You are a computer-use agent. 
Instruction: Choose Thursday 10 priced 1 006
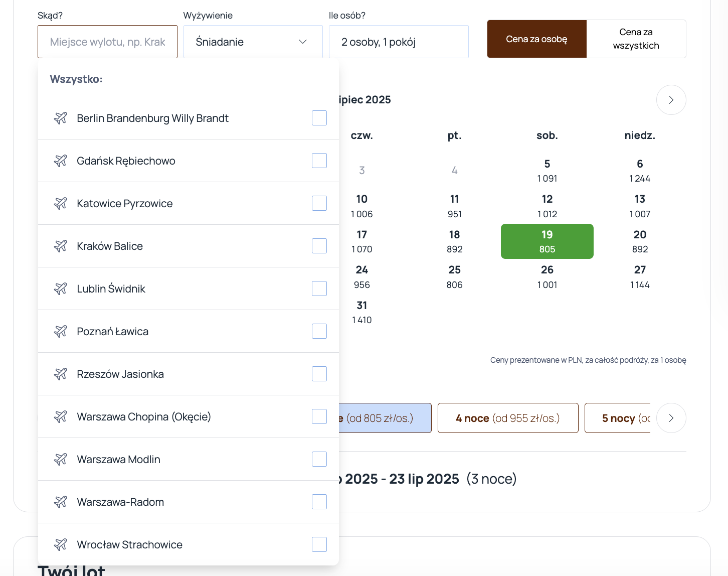361,206
